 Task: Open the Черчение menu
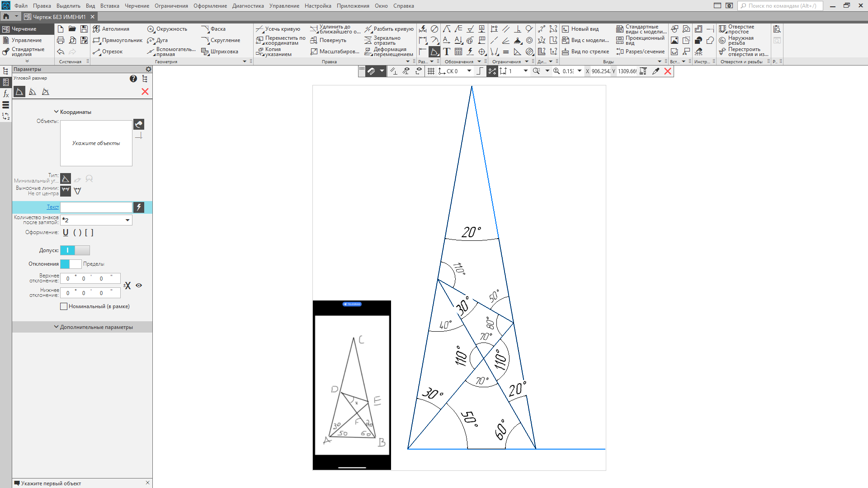(x=137, y=6)
